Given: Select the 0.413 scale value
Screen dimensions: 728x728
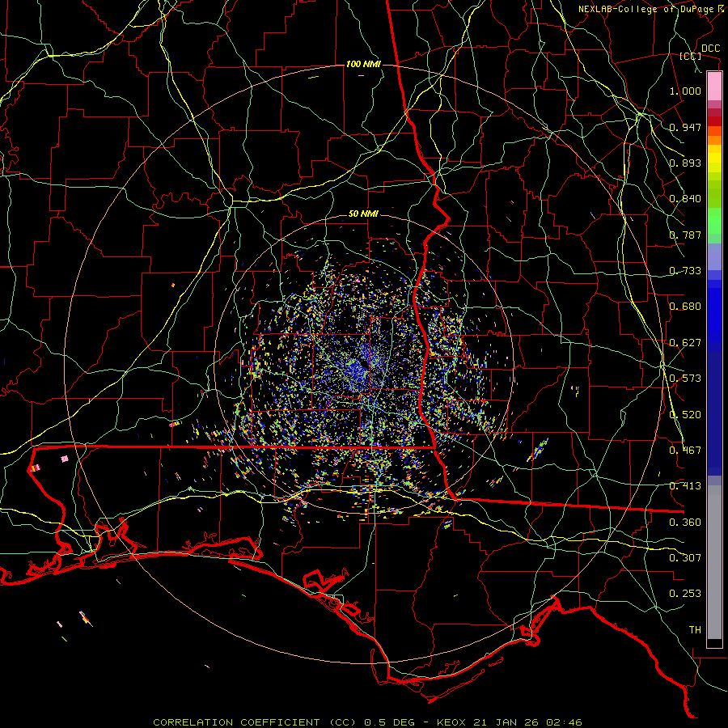Looking at the screenshot, I should 685,486.
